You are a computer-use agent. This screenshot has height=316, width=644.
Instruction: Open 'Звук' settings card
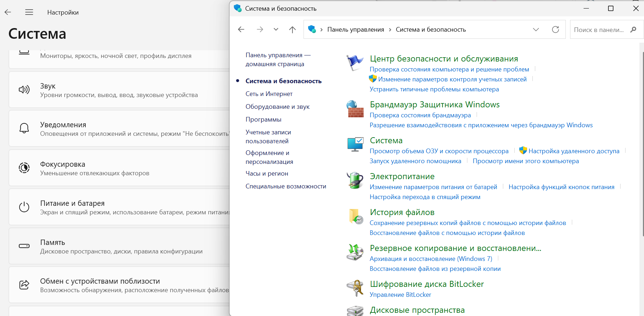point(119,90)
